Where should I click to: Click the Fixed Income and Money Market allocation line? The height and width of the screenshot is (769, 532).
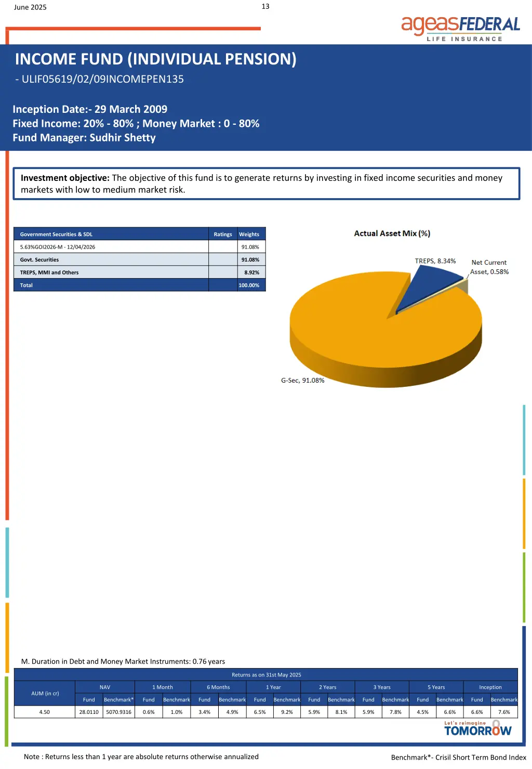coord(136,124)
